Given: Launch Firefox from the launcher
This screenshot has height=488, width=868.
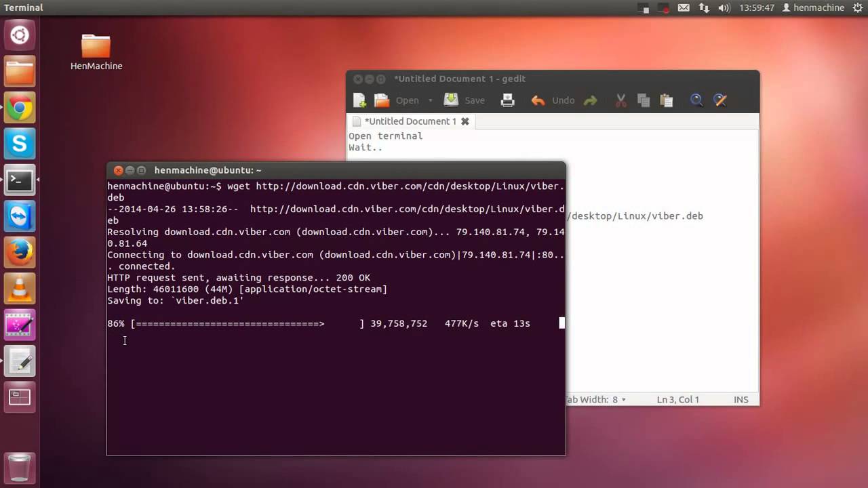Looking at the screenshot, I should [x=20, y=253].
